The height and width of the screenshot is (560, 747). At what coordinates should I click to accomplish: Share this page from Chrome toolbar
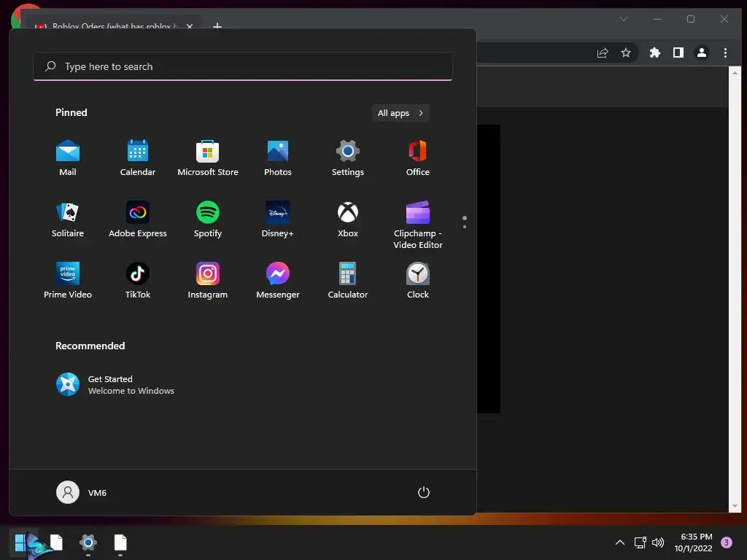pos(603,52)
